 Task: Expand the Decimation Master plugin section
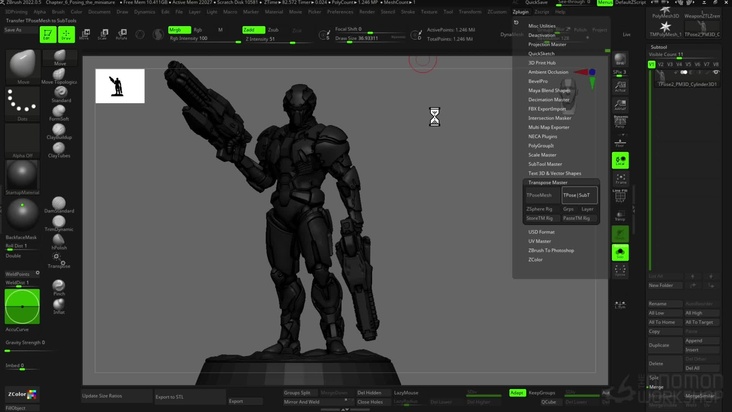click(549, 100)
